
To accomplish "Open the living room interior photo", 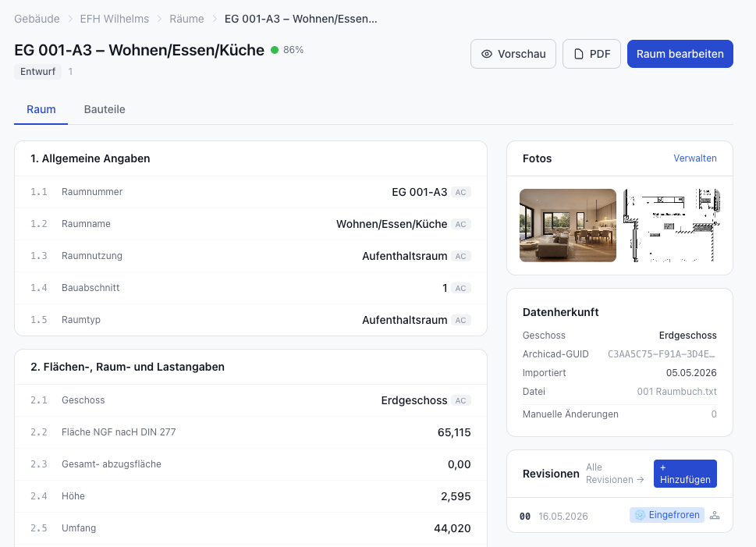I will [x=567, y=226].
